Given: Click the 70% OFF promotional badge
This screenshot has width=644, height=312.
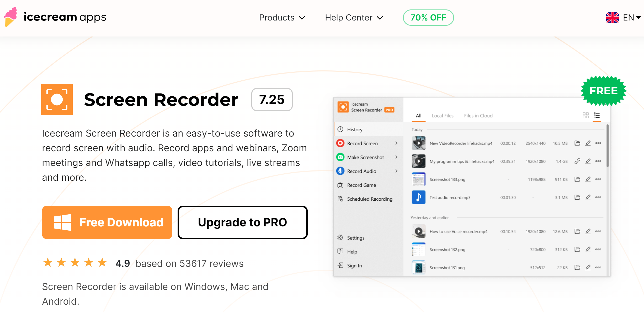Looking at the screenshot, I should [428, 17].
